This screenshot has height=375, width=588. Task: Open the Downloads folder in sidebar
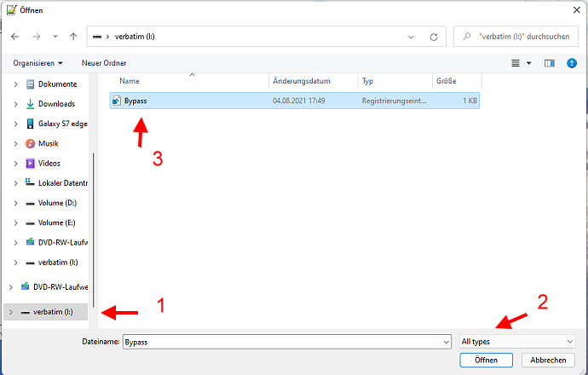pyautogui.click(x=56, y=104)
